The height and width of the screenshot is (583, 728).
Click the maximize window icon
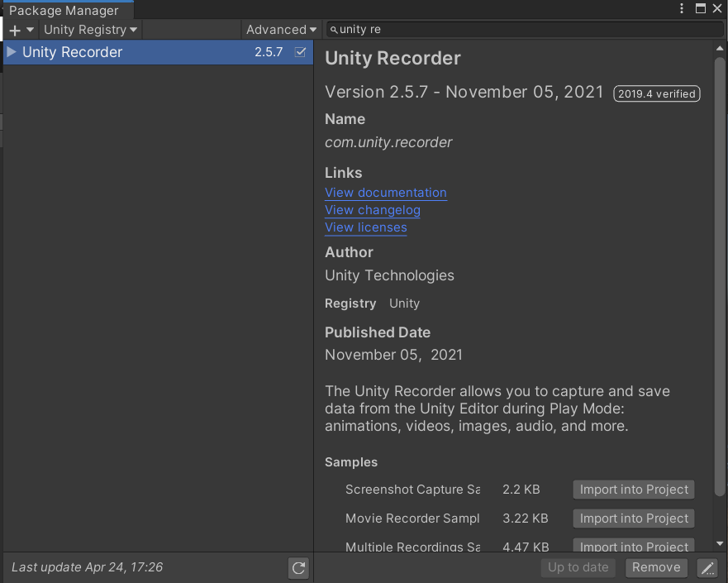[699, 8]
